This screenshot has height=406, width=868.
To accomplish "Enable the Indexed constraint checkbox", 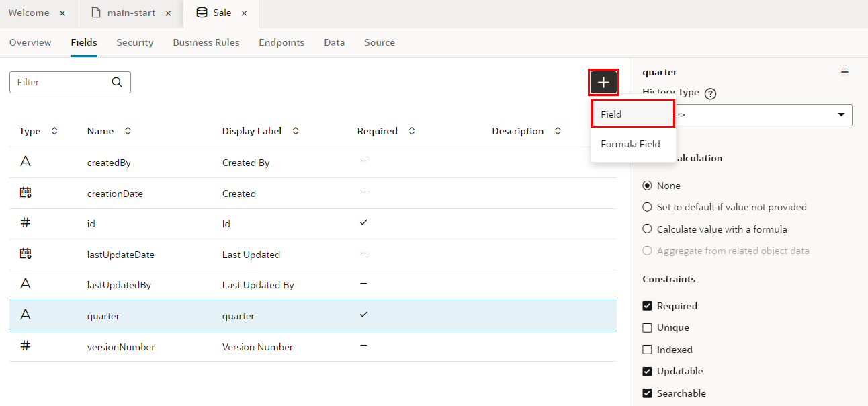I will tap(647, 350).
